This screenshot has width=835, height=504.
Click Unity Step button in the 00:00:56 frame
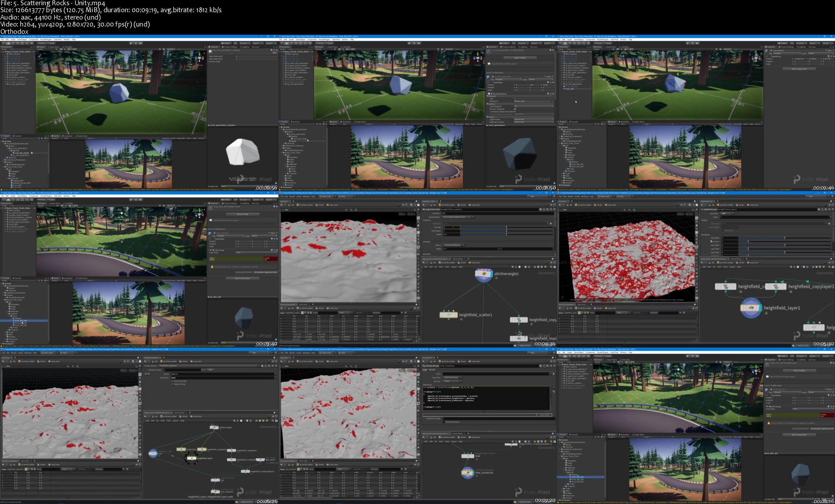click(x=140, y=43)
